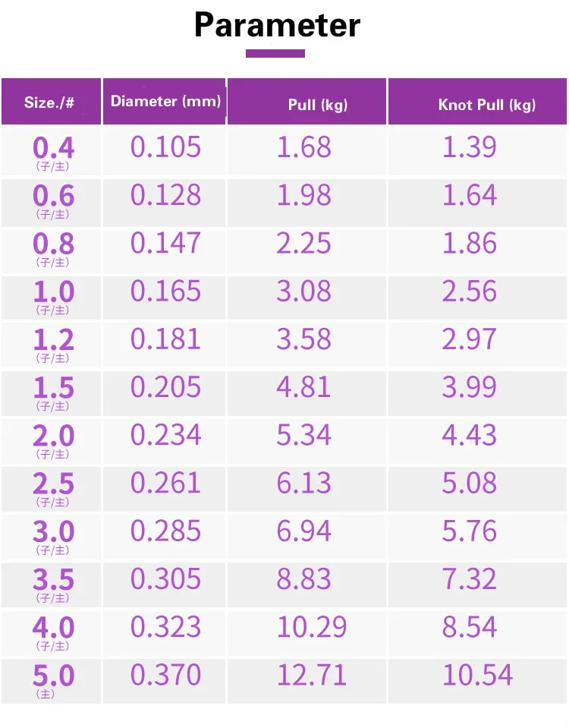The image size is (569, 728).
Task: Click the 2.25 pull value
Action: [x=303, y=243]
